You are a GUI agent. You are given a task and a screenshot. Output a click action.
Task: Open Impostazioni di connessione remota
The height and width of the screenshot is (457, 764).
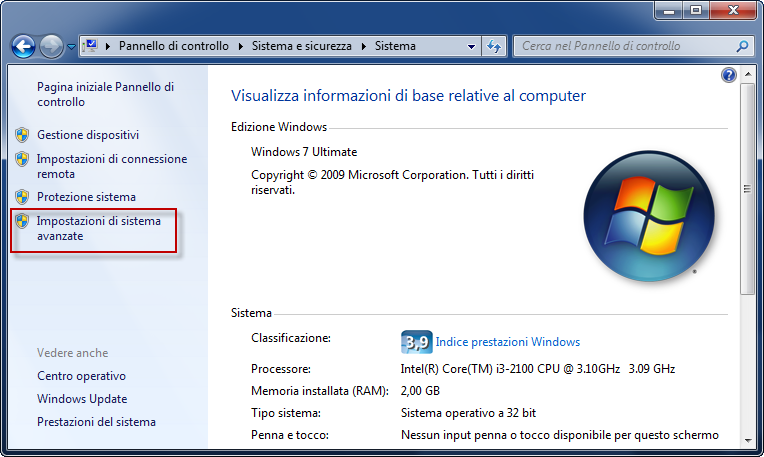[112, 166]
